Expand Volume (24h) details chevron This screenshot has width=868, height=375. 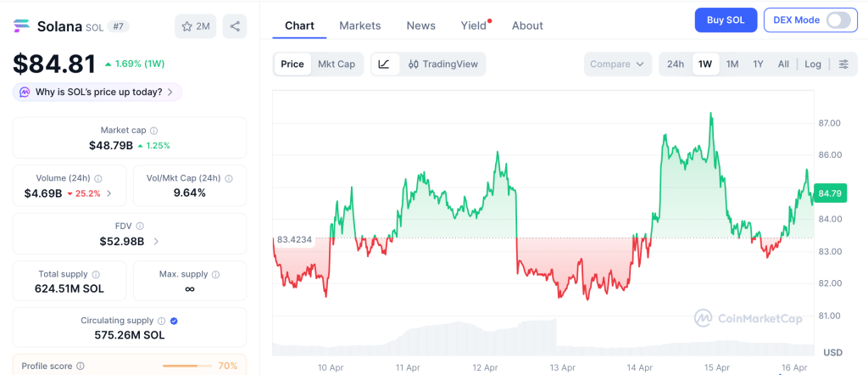(x=108, y=193)
